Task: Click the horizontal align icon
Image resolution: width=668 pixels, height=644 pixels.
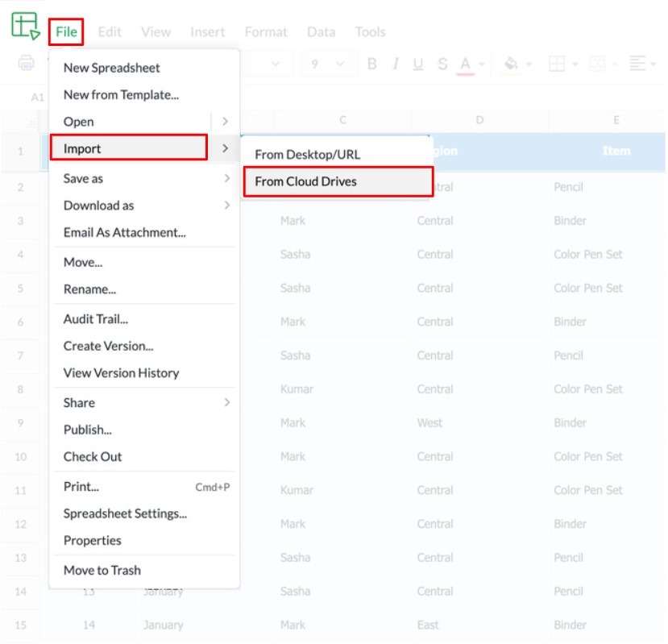Action: pos(637,64)
